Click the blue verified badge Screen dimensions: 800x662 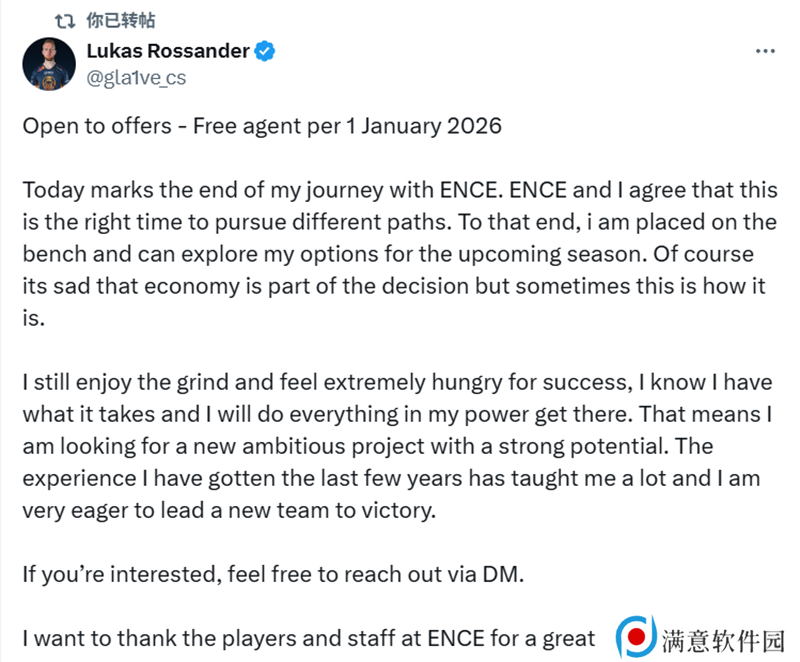[265, 51]
